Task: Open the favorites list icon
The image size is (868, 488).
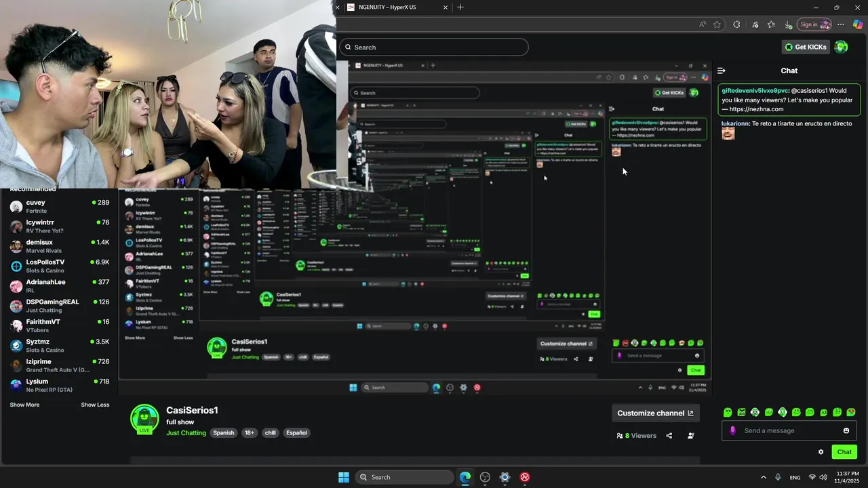Action: (x=772, y=24)
